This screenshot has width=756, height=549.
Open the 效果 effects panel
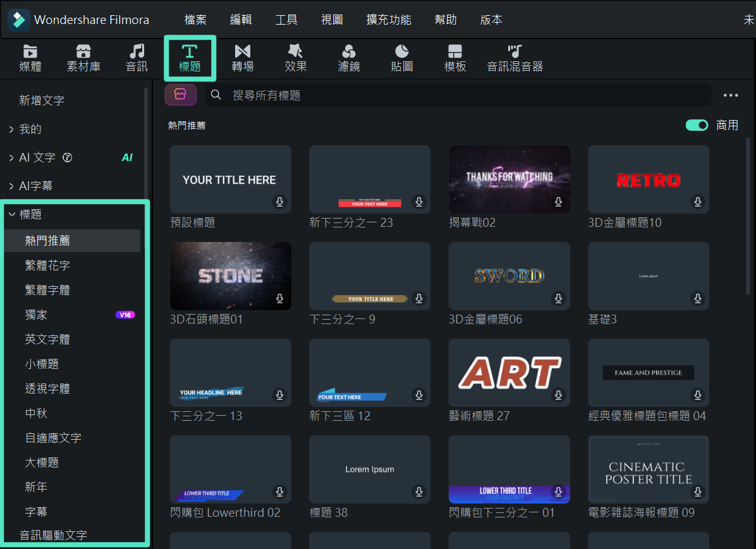296,58
